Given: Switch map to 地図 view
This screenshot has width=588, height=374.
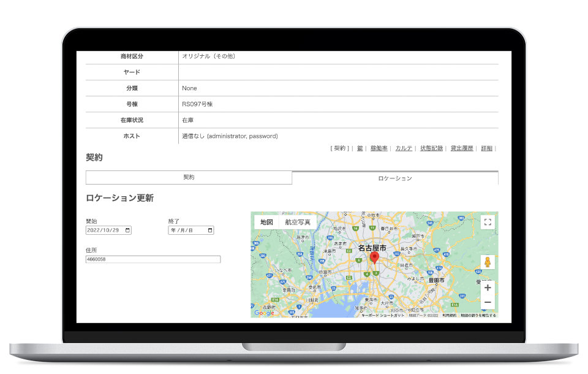Looking at the screenshot, I should (x=266, y=222).
